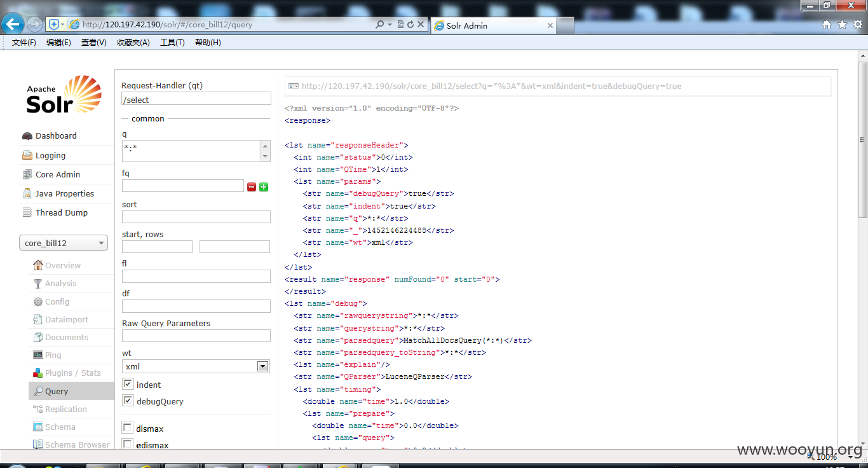Image resolution: width=868 pixels, height=468 pixels.
Task: Stop loading the page
Action: tap(421, 24)
